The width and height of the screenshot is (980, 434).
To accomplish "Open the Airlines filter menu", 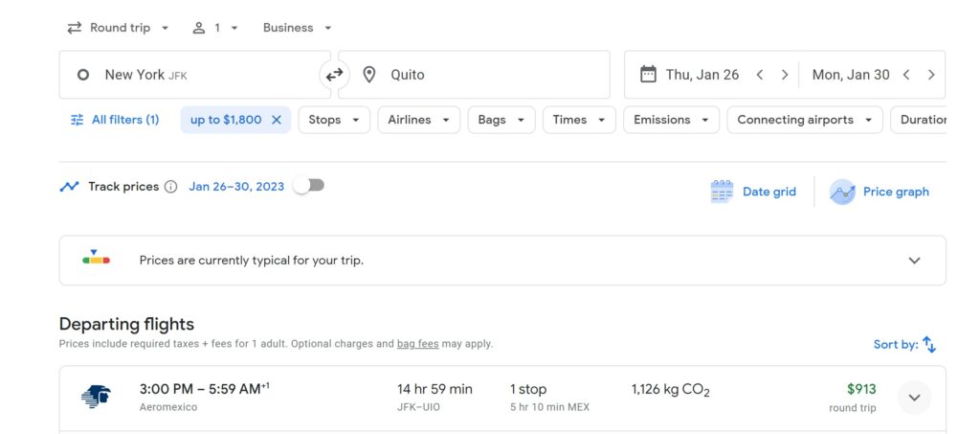I will [418, 120].
